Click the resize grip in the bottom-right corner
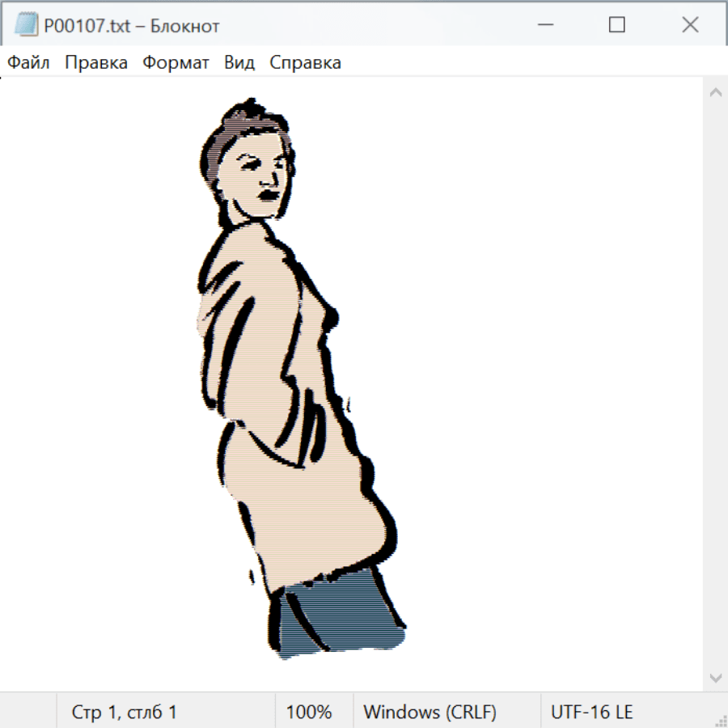This screenshot has height=728, width=728. tap(720, 720)
